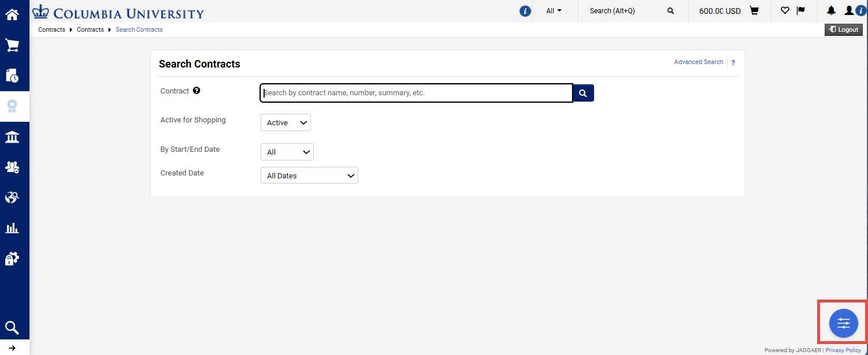Image resolution: width=868 pixels, height=355 pixels.
Task: Open the Setup gear sidebar icon
Action: [x=12, y=259]
